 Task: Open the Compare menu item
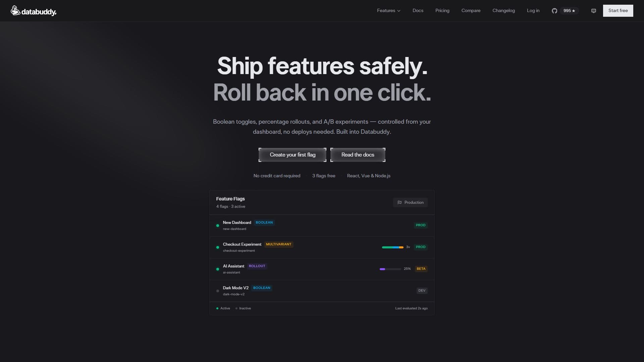(x=471, y=11)
